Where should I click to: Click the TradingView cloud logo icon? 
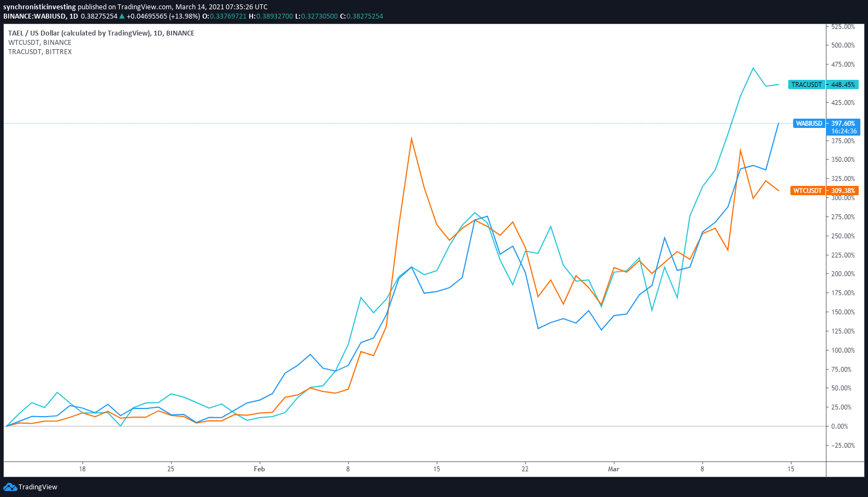(x=10, y=487)
